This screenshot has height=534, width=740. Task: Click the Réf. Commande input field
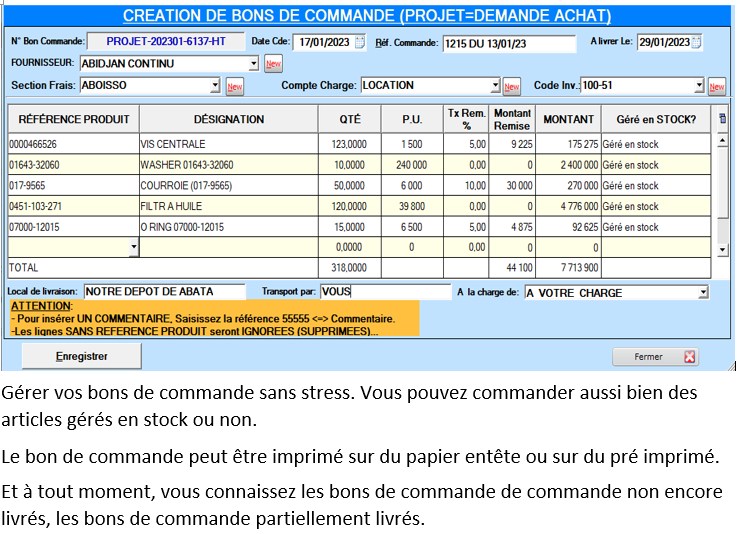pyautogui.click(x=509, y=44)
